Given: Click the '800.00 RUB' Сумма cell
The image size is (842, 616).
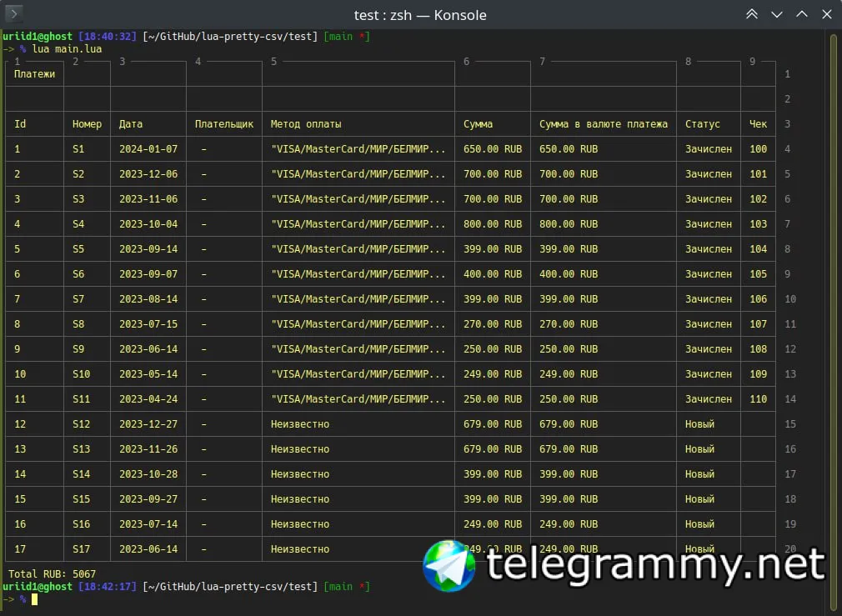Looking at the screenshot, I should [493, 224].
